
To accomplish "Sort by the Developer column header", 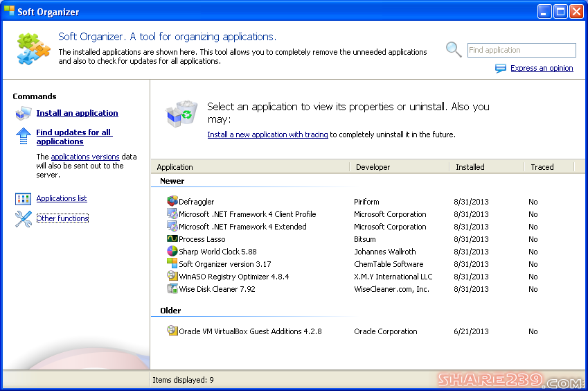I will [x=399, y=167].
